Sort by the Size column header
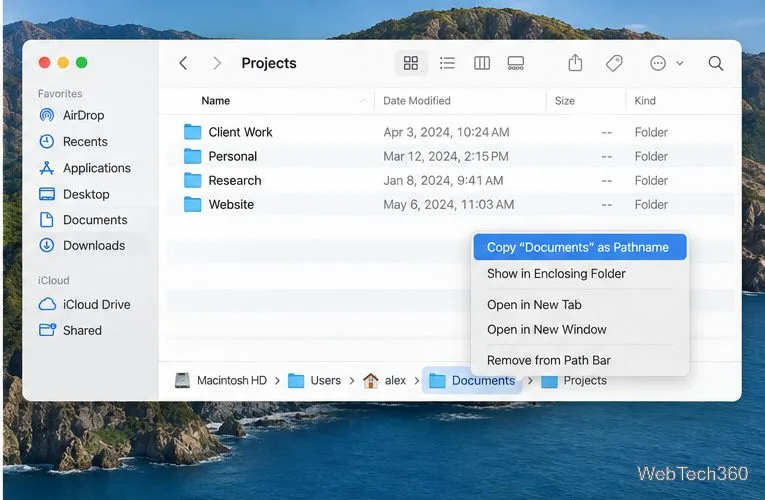The image size is (765, 500). (565, 100)
